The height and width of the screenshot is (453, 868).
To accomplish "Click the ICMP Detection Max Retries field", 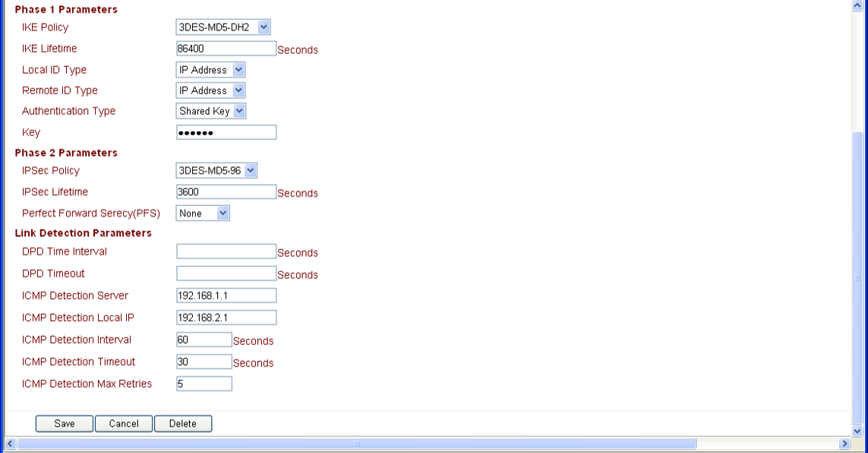I will click(x=204, y=384).
